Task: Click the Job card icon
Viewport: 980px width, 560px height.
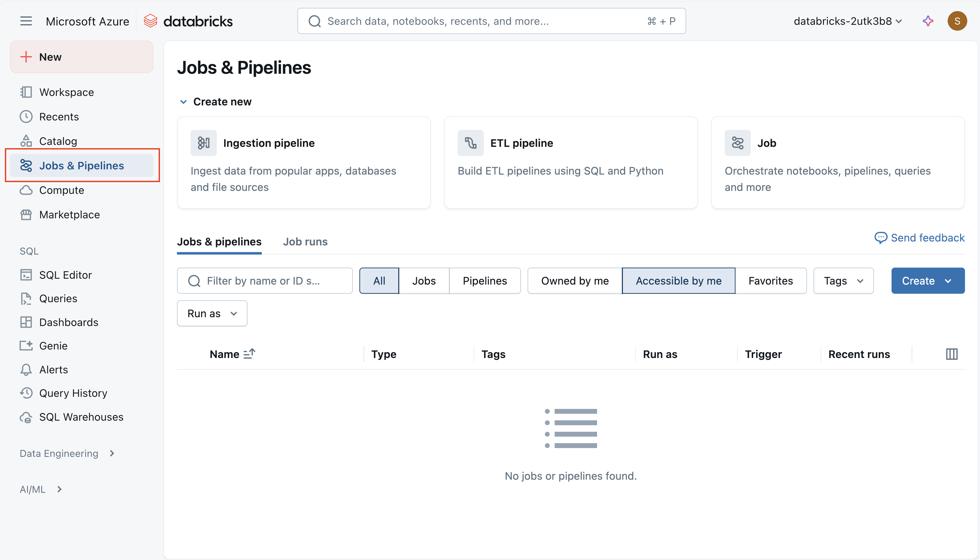Action: coord(737,143)
